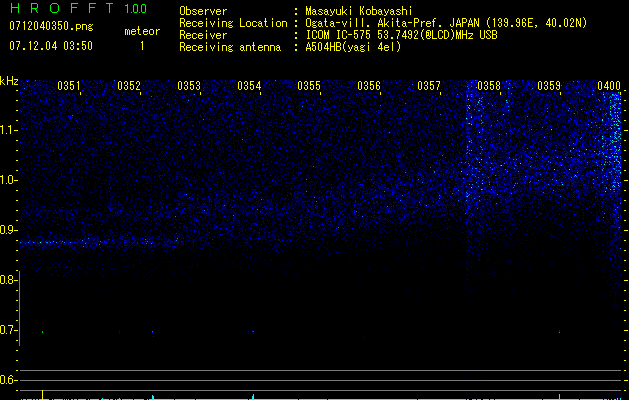Click the 0.6 kHz axis label
Screen dimensions: 629x400
[x=8, y=380]
